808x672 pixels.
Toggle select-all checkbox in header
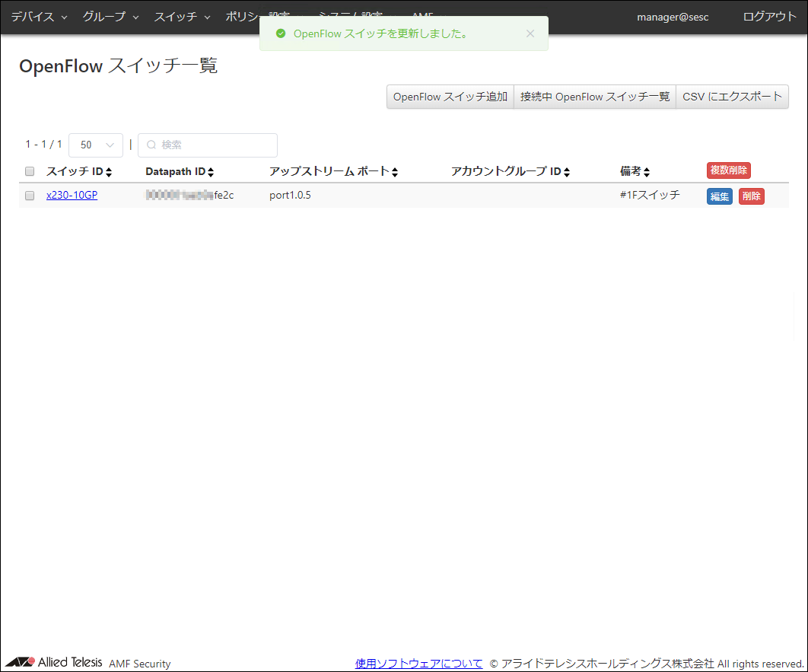(30, 171)
